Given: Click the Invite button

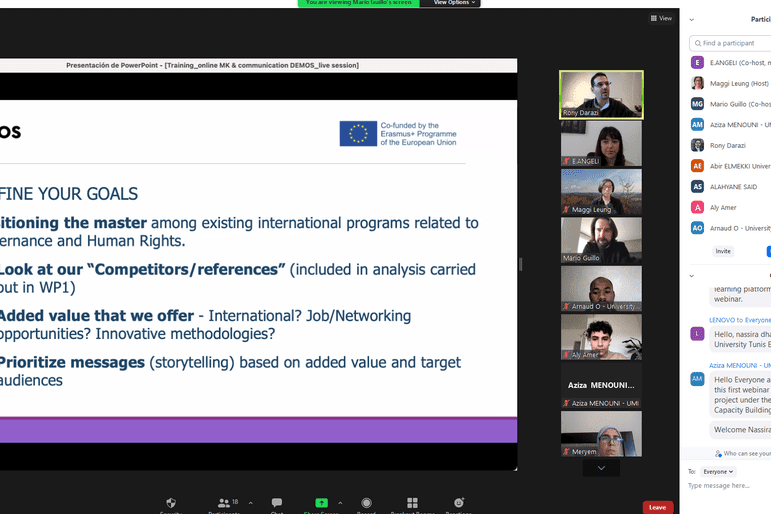Looking at the screenshot, I should tap(722, 251).
